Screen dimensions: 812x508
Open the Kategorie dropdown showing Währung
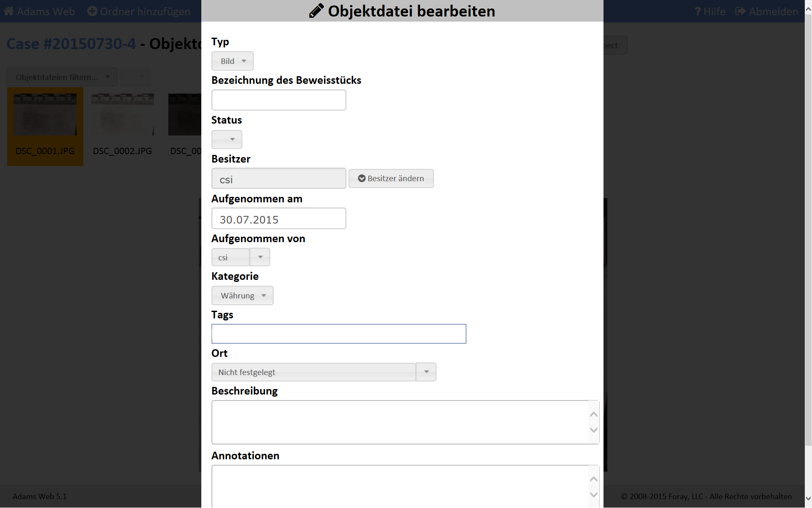pyautogui.click(x=242, y=295)
